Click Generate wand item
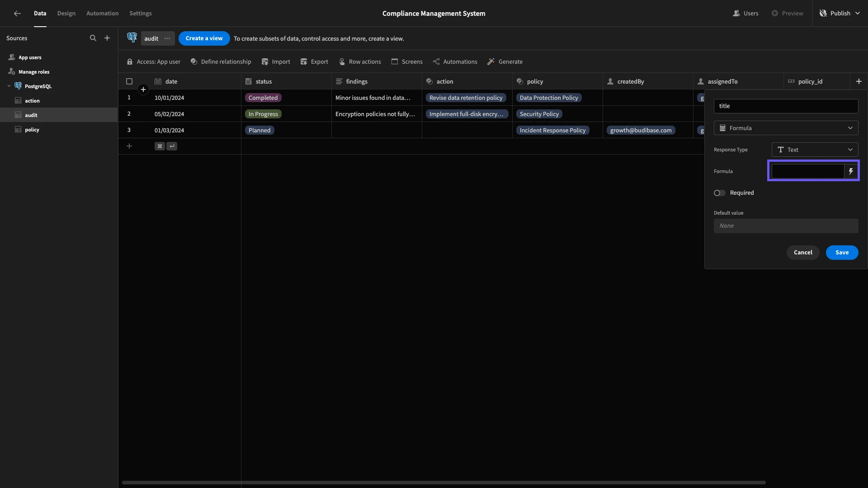The height and width of the screenshot is (488, 868). click(505, 62)
